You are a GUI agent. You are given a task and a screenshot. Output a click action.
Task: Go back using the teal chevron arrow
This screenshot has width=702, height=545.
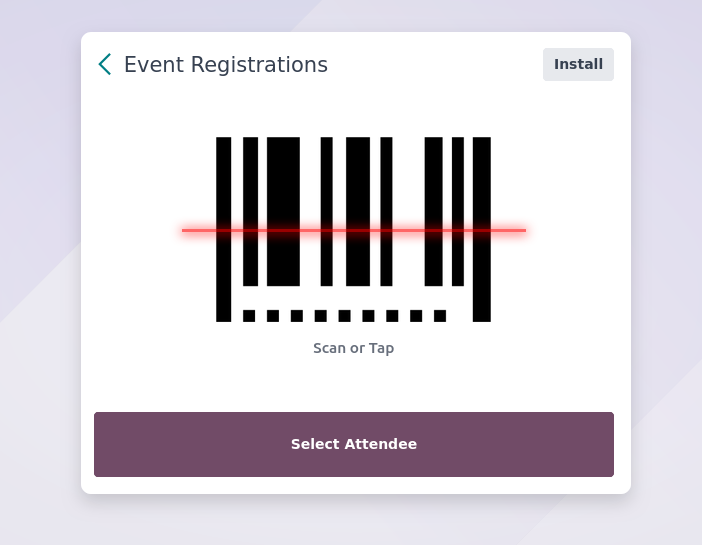click(x=105, y=64)
